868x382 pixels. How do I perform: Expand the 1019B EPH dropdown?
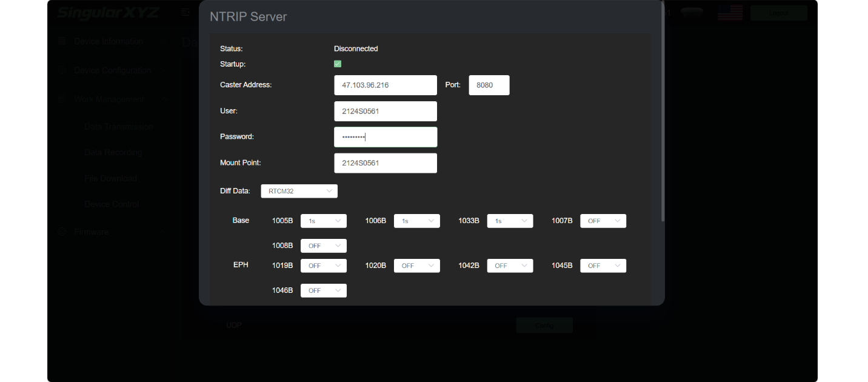(x=323, y=266)
